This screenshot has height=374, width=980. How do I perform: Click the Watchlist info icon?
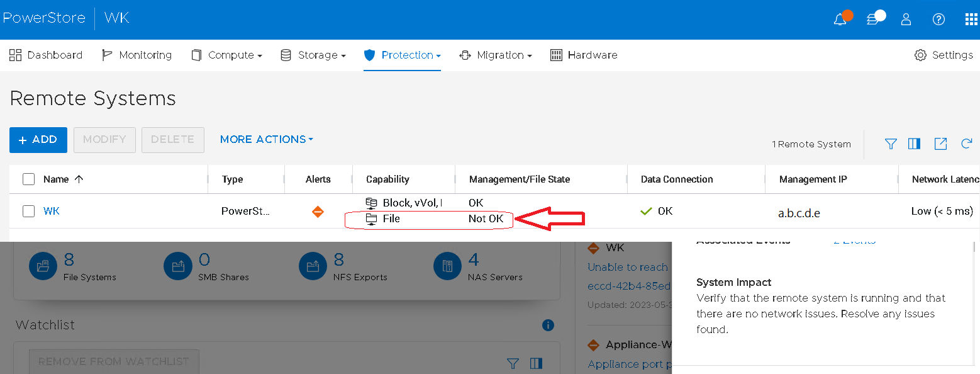(548, 325)
